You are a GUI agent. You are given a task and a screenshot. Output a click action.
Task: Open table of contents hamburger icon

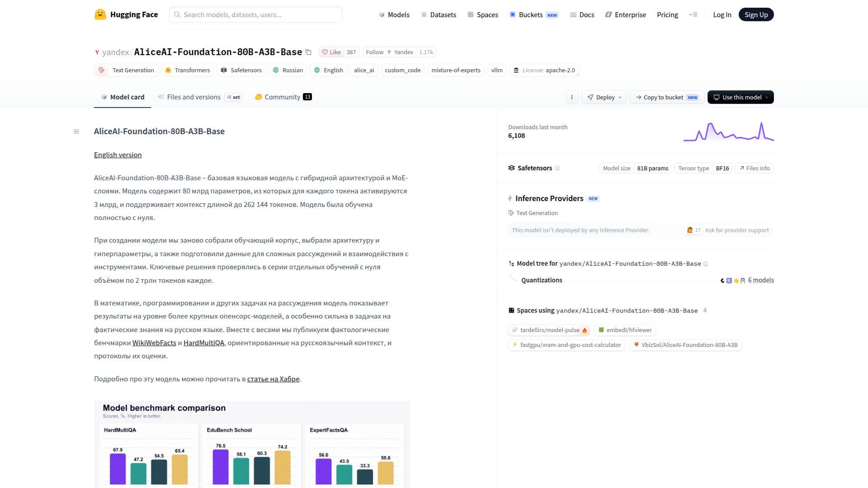[76, 131]
